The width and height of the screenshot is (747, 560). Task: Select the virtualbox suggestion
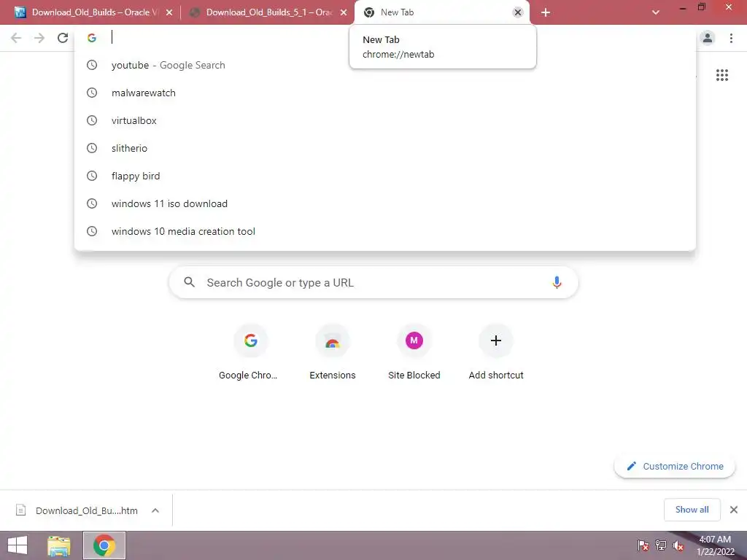385,120
